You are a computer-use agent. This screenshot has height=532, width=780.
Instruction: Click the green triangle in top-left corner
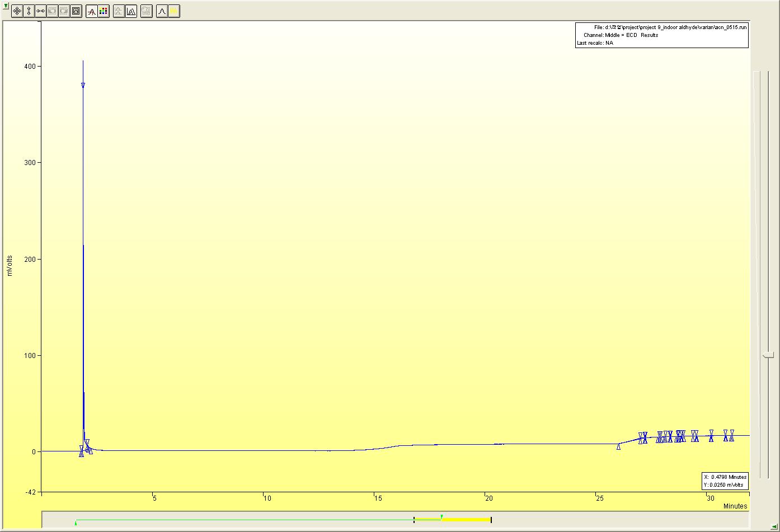point(6,5)
